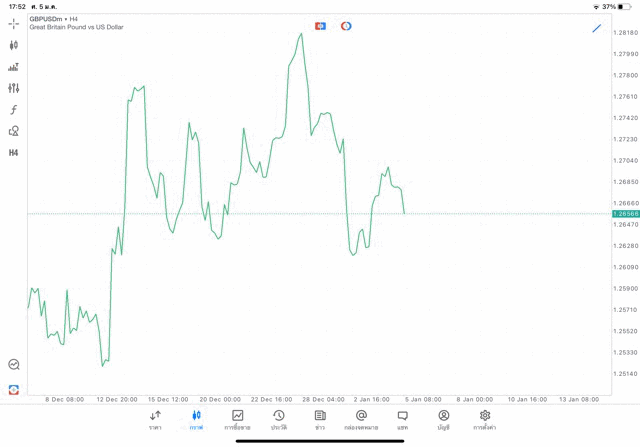The image size is (640, 447).
Task: Tap the red-blue square icon bottom left
Action: coord(14,389)
